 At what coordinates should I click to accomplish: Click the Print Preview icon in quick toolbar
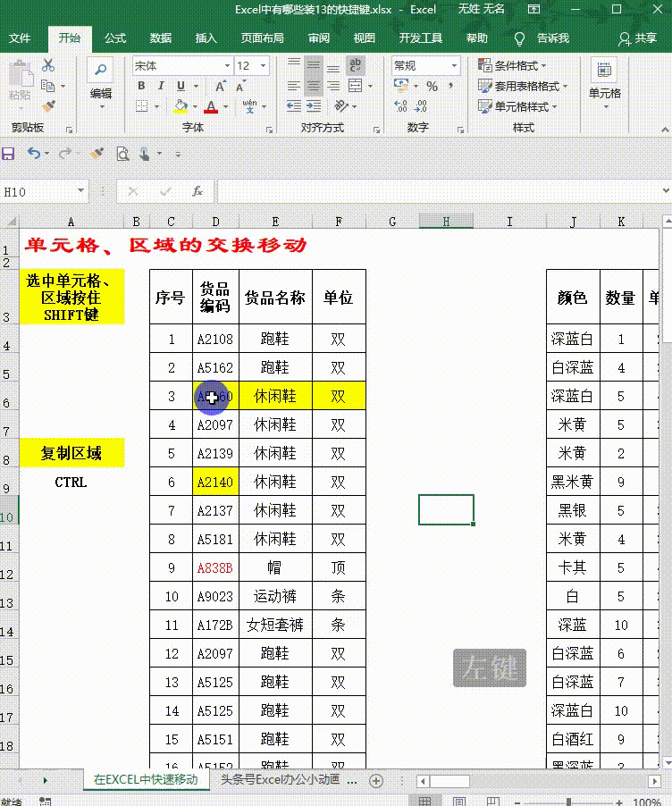tap(122, 154)
